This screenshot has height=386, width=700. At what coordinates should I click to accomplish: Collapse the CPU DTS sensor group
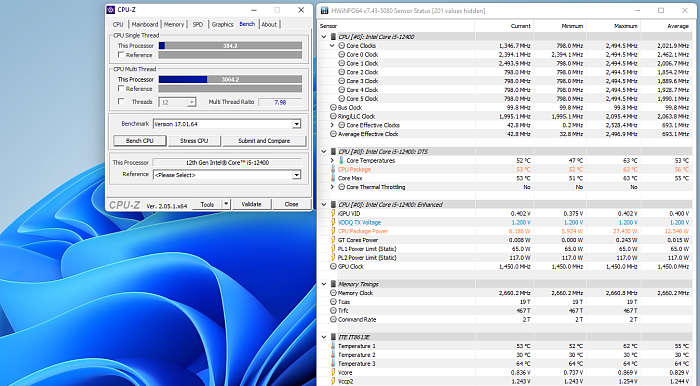(324, 152)
